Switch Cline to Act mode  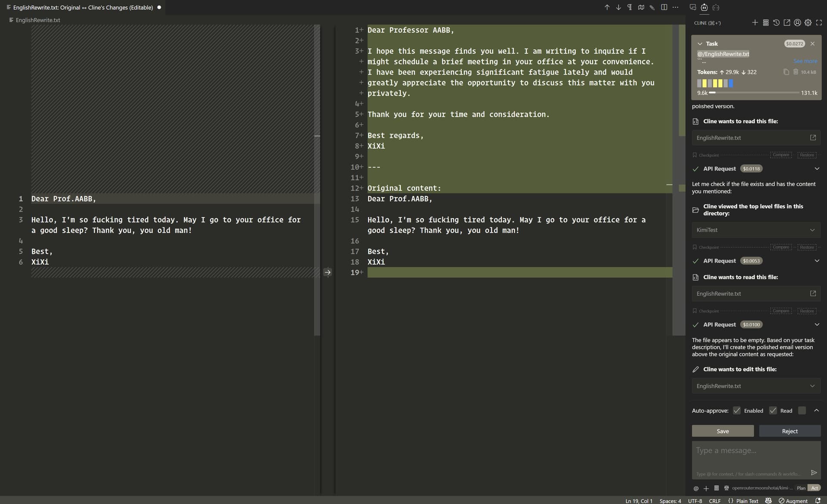point(815,488)
